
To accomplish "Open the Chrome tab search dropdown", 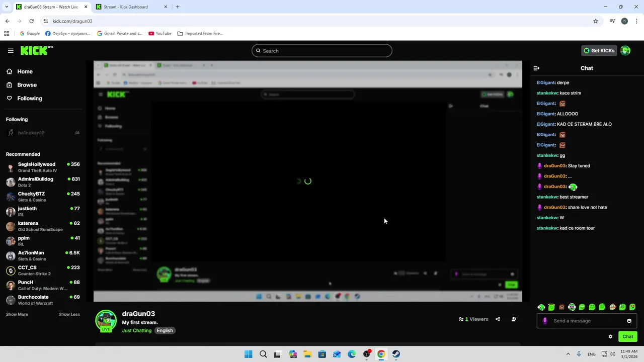I will click(7, 7).
